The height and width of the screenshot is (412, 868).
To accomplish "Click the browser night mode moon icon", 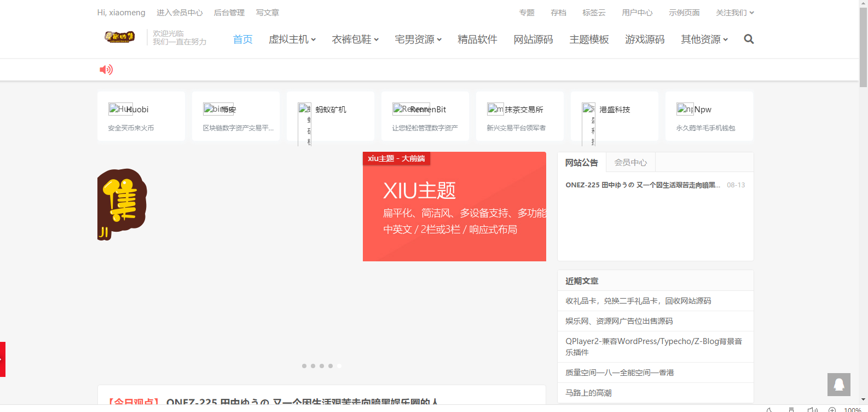I will point(769,409).
